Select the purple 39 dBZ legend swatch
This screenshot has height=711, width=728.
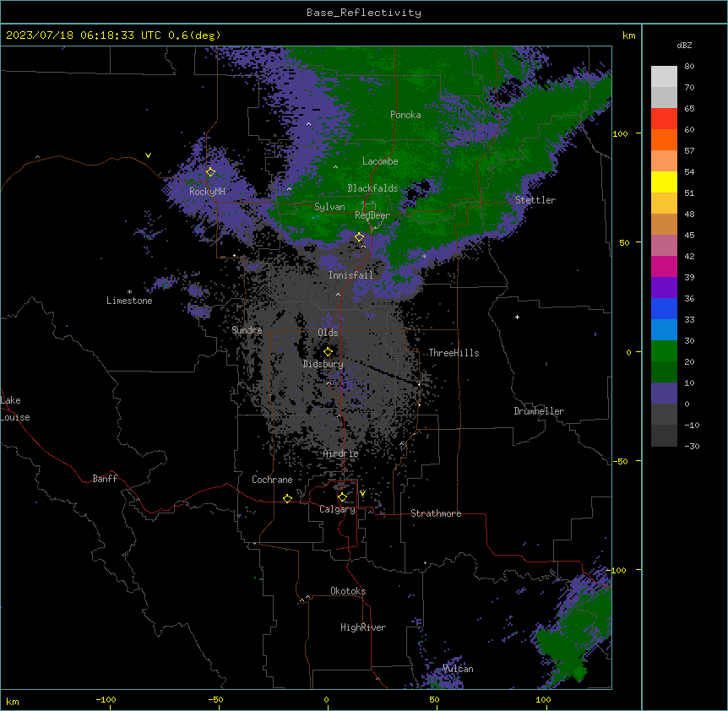(x=664, y=288)
